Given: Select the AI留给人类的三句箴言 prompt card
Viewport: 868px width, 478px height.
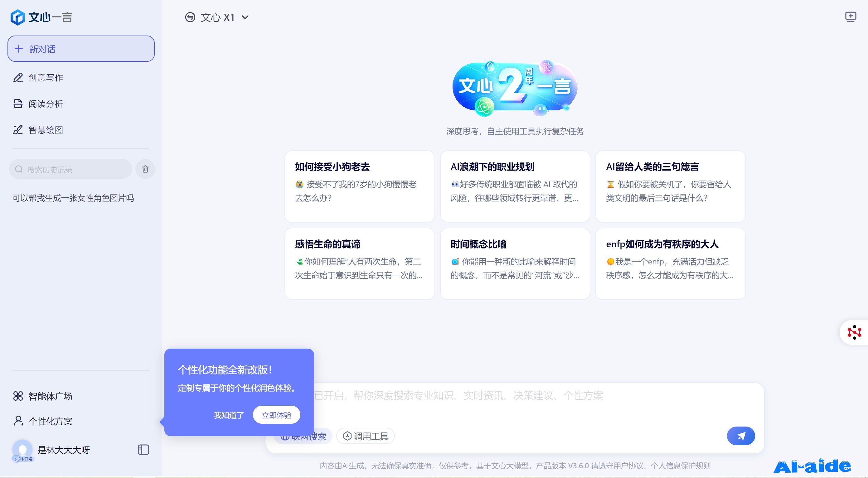Looking at the screenshot, I should point(671,186).
